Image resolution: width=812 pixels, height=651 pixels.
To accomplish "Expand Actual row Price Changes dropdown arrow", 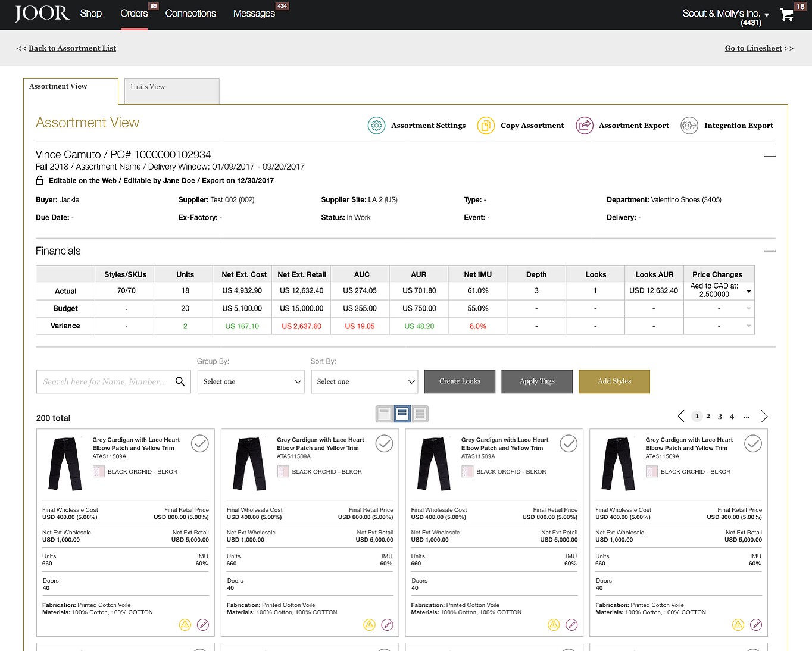I will [749, 291].
